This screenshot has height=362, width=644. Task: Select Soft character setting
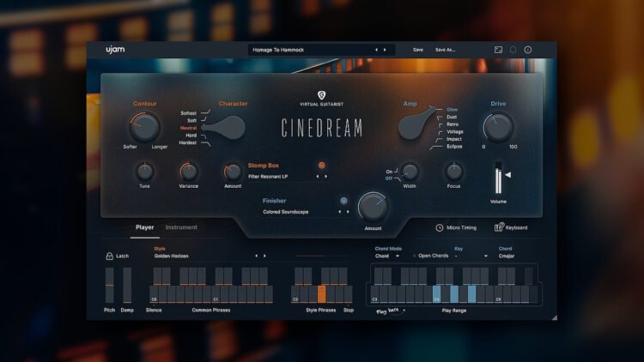click(x=191, y=121)
